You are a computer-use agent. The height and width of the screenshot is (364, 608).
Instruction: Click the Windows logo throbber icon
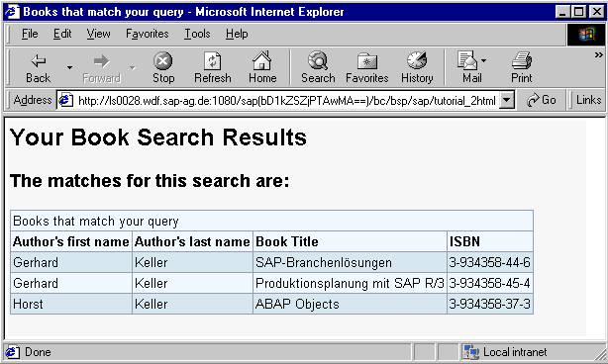(585, 35)
